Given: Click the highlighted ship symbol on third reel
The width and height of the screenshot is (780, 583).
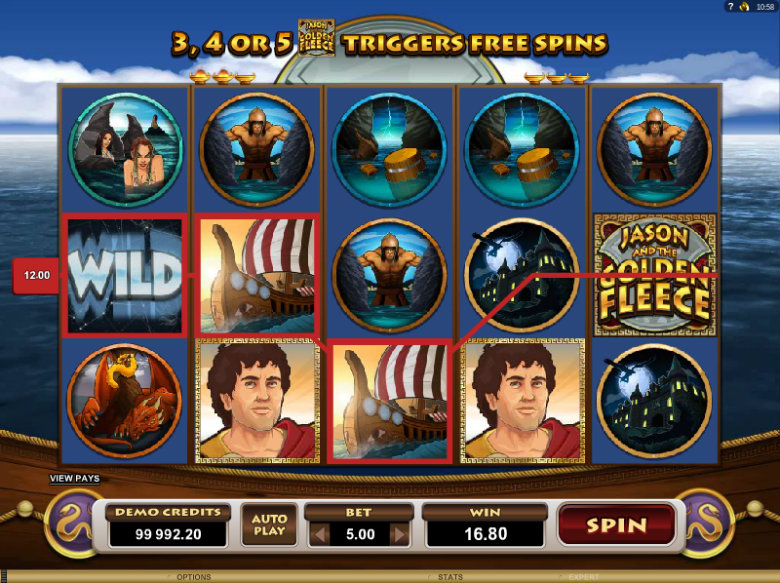Looking at the screenshot, I should pos(390,401).
